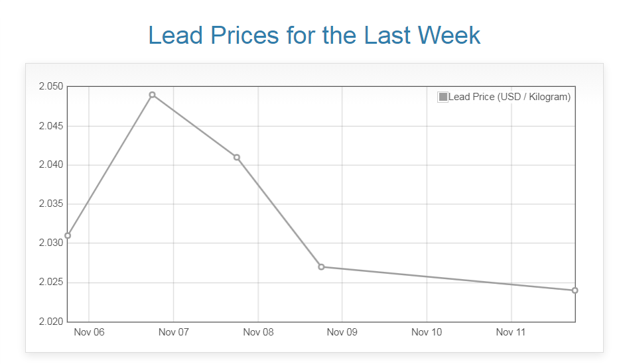Viewport: 621px width, 364px height.
Task: Click the Nov 06 x-axis label
Action: 89,332
